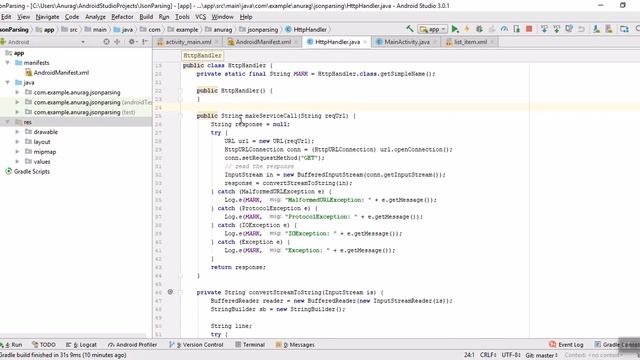This screenshot has height=360, width=640.
Task: Open the VCS menu
Action: [x=200, y=17]
